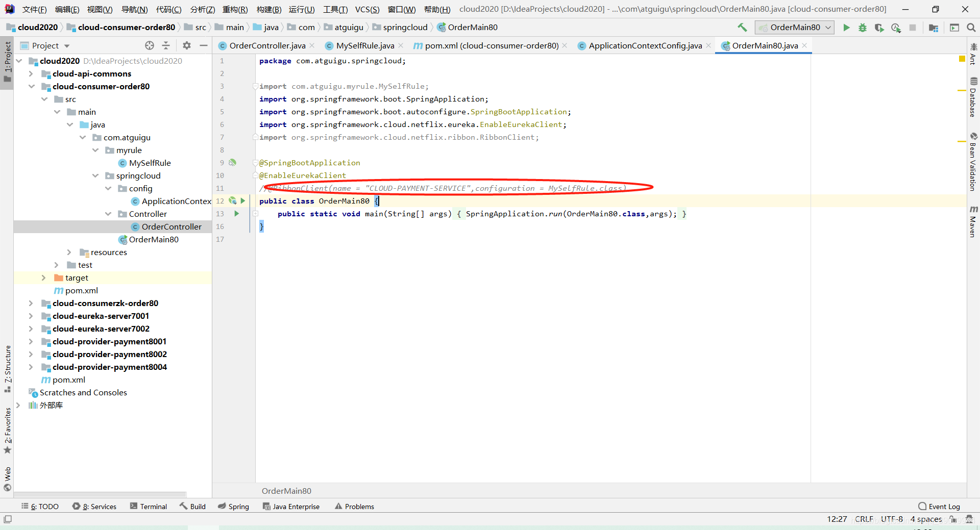Expand the target folder
980x530 pixels.
click(x=44, y=277)
